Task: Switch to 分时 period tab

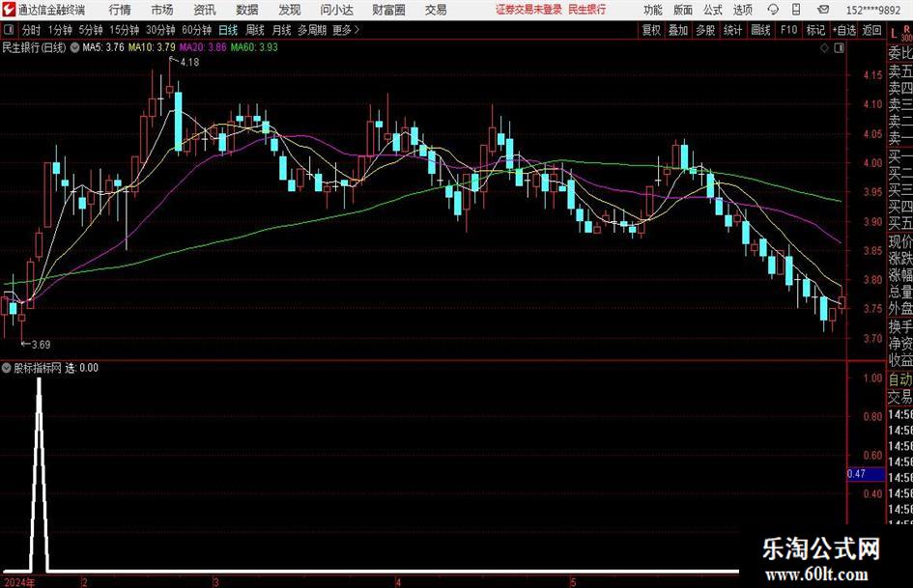Action: [x=31, y=30]
